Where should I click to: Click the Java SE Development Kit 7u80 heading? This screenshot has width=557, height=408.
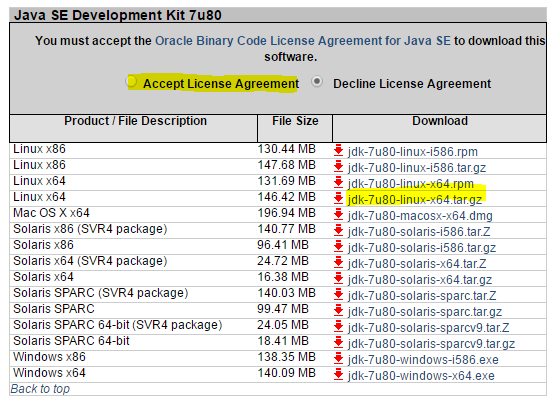(x=118, y=15)
